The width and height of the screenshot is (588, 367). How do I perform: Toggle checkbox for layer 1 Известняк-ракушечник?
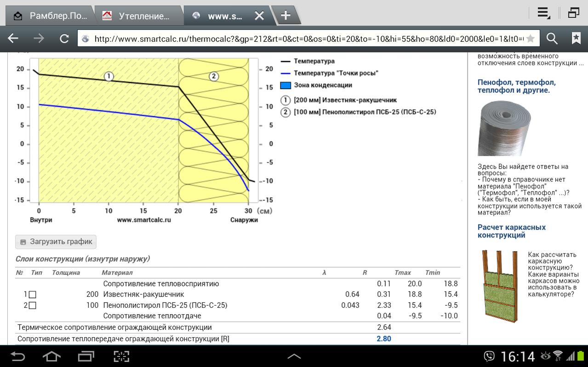[x=32, y=294]
